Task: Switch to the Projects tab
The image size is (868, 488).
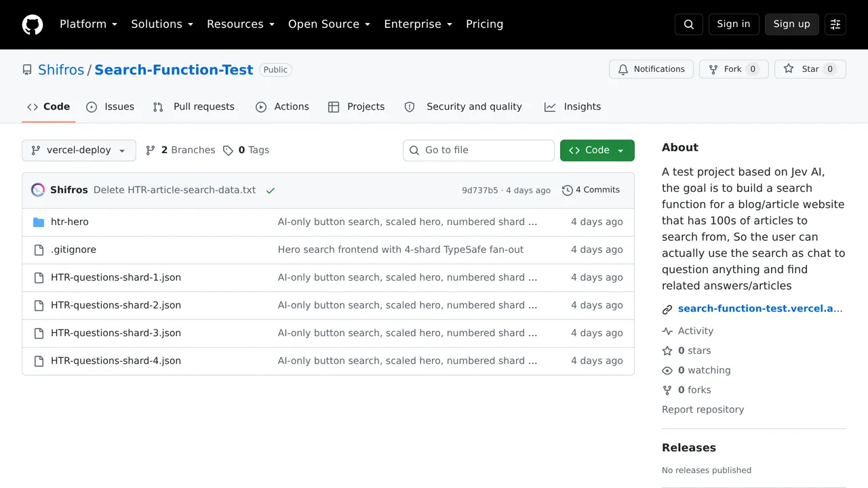Action: [357, 106]
